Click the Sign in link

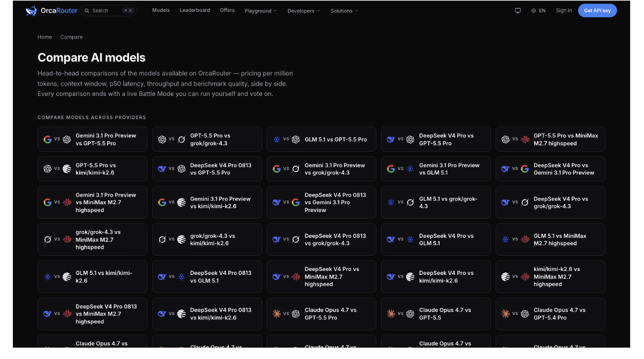(564, 10)
